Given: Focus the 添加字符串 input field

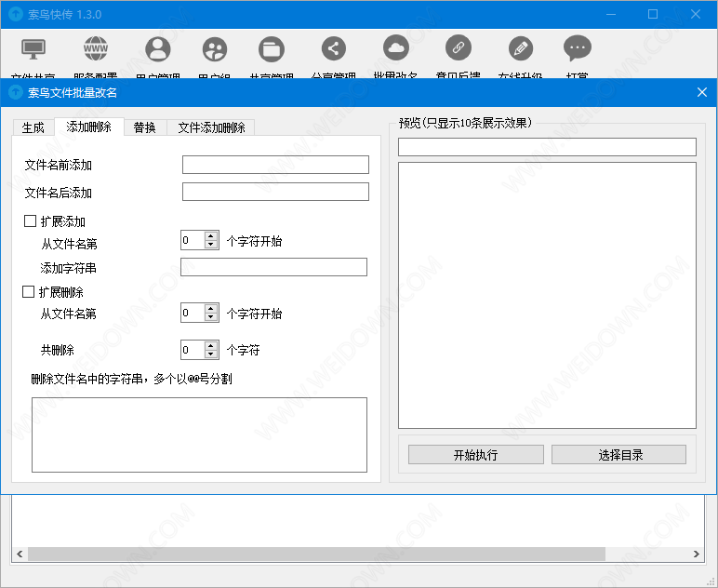Looking at the screenshot, I should pos(273,267).
